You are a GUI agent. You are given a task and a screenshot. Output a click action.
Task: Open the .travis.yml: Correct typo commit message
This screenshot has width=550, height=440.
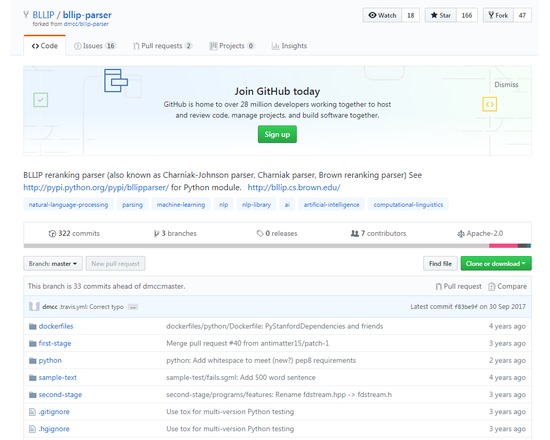click(x=92, y=307)
